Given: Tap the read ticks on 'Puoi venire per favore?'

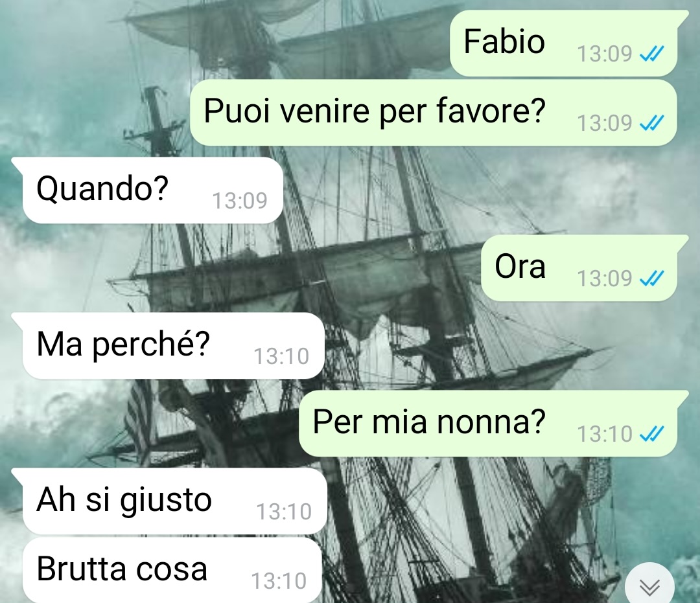Looking at the screenshot, I should pyautogui.click(x=652, y=122).
